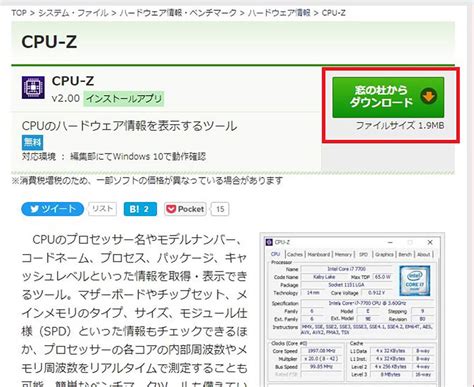Click Mainboard tab in CPU-Z screenshot

(x=319, y=254)
